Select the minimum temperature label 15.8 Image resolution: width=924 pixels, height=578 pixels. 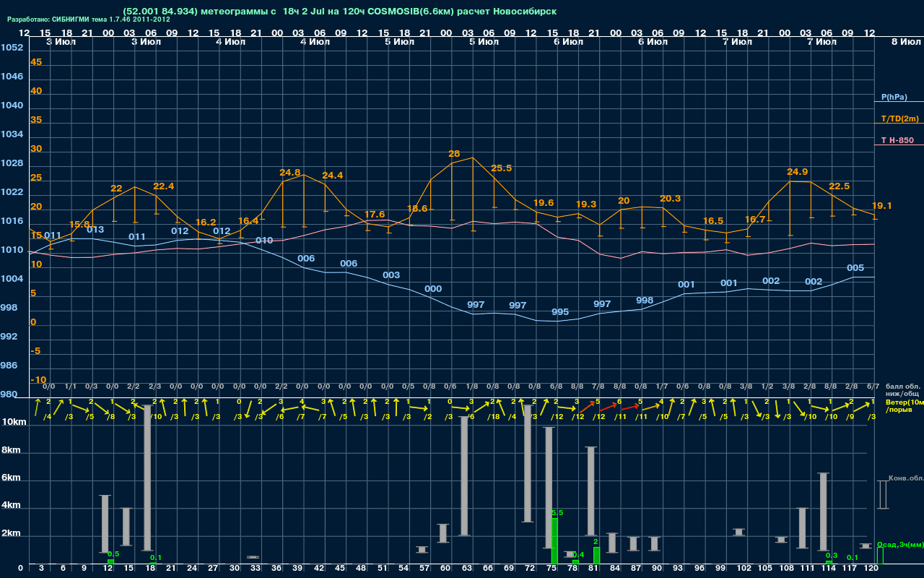[x=79, y=225]
